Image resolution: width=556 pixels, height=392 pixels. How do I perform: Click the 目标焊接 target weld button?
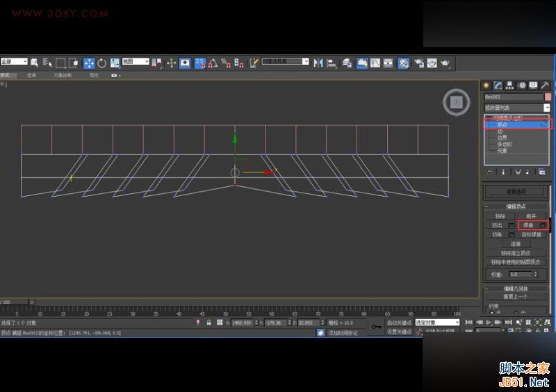[531, 234]
